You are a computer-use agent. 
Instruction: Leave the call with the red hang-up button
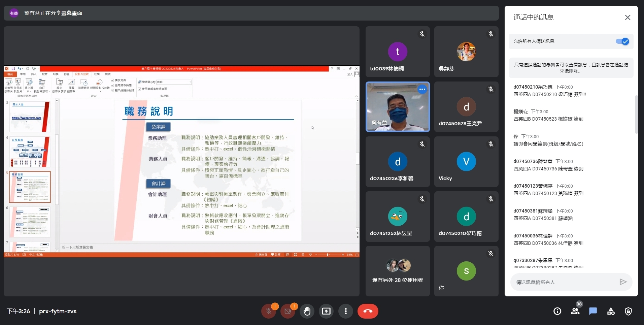[x=368, y=311]
